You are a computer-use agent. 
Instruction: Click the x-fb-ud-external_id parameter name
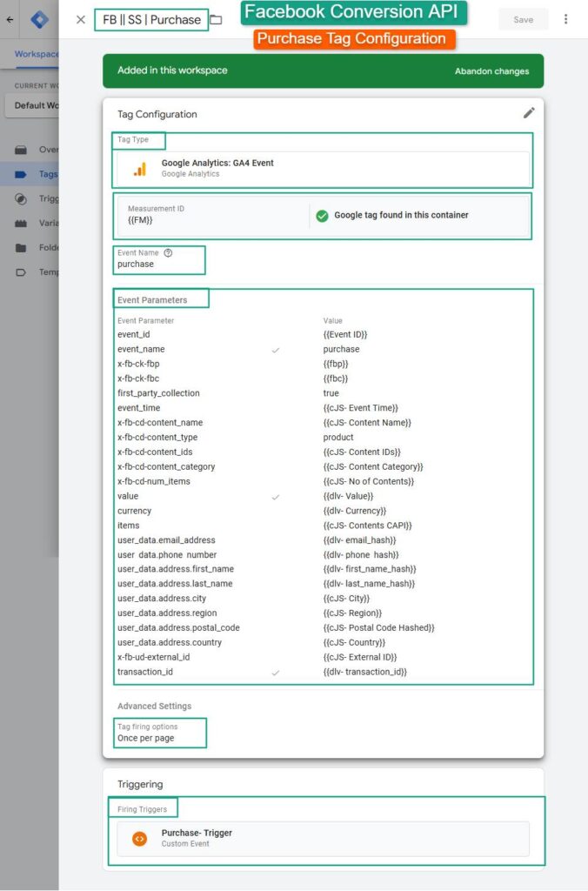[x=153, y=658]
